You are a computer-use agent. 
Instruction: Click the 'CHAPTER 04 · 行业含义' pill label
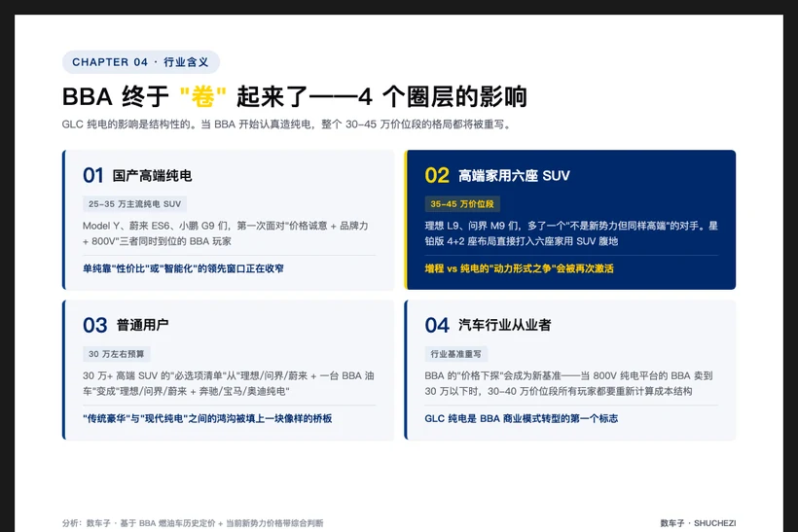coord(140,62)
